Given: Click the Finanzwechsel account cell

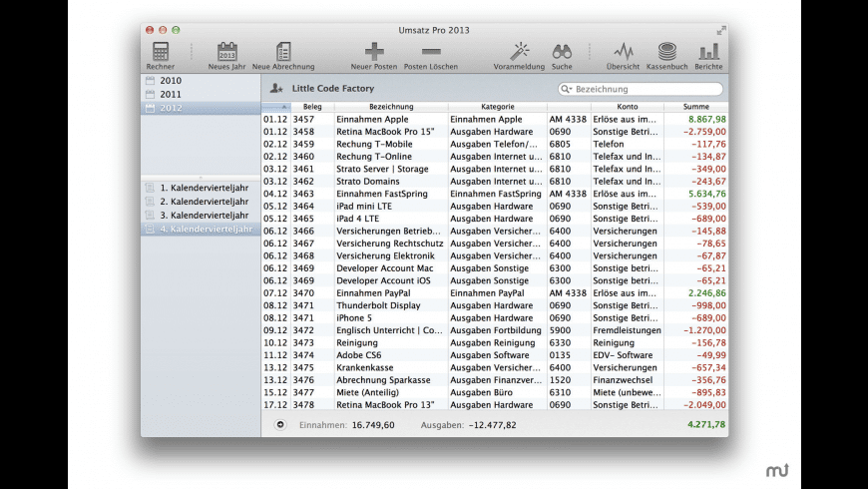Looking at the screenshot, I should pyautogui.click(x=623, y=380).
